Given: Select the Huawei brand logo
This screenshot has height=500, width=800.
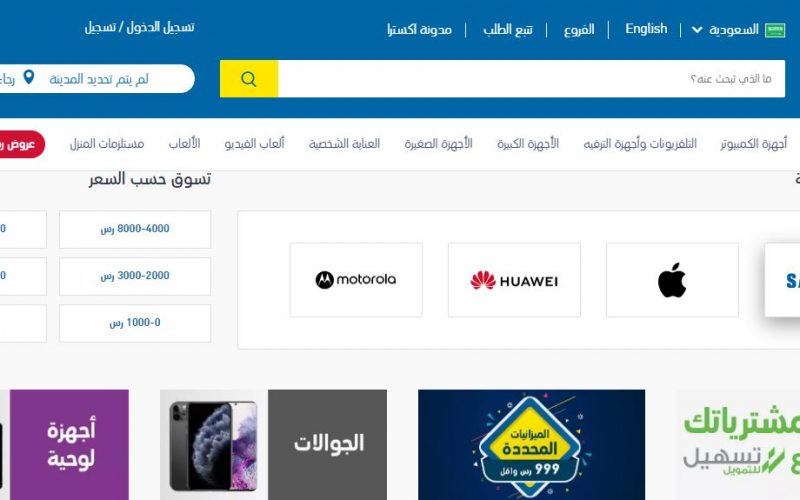Looking at the screenshot, I should pos(514,280).
